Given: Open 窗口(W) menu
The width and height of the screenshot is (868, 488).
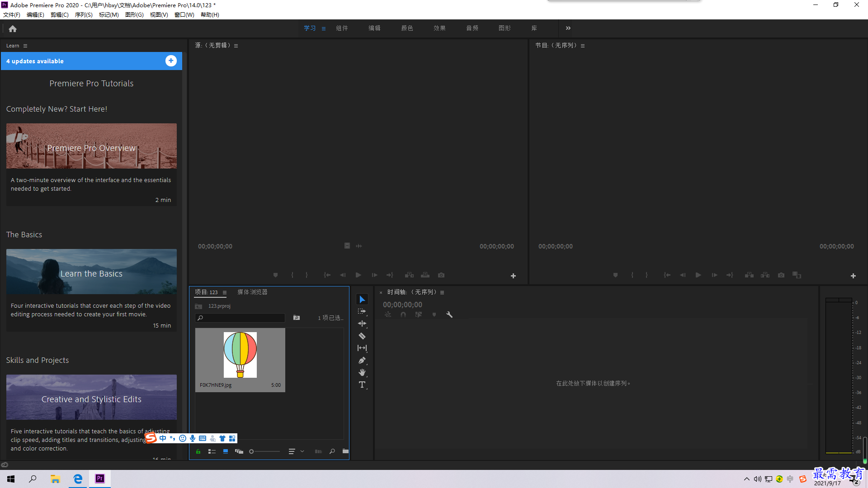Looking at the screenshot, I should 184,15.
